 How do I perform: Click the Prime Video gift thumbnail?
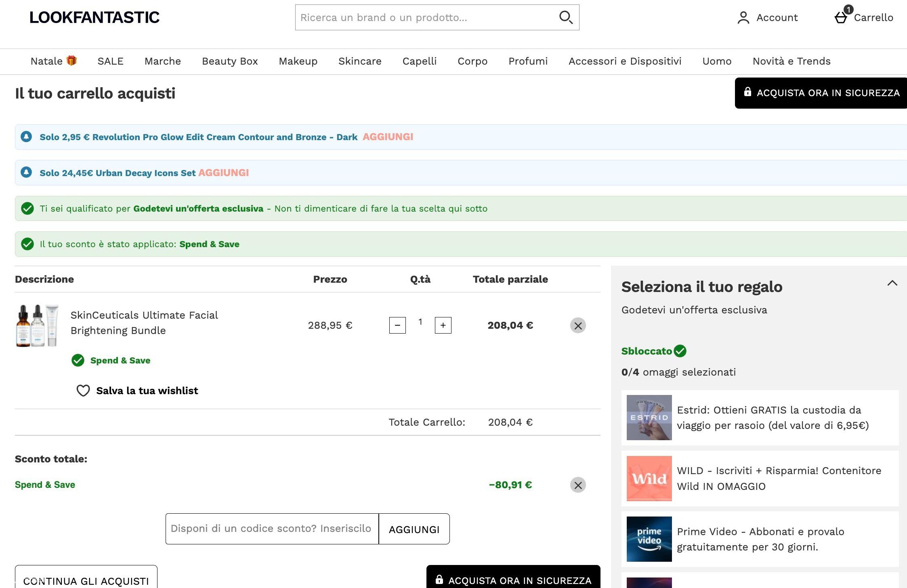(x=649, y=539)
